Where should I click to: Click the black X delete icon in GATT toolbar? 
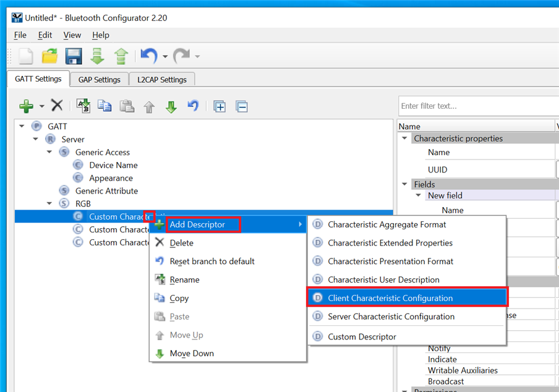point(57,106)
